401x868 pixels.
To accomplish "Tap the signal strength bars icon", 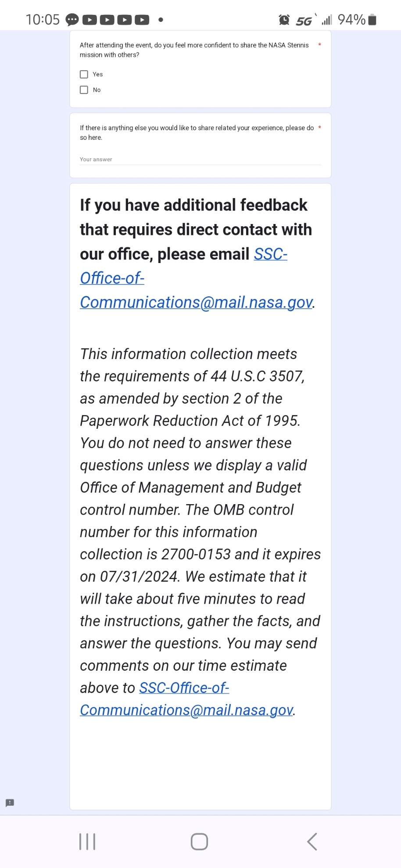I will click(x=326, y=20).
